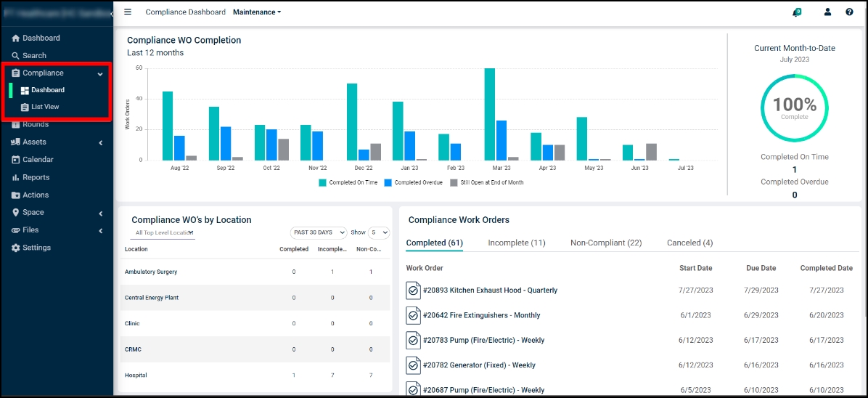Open Search in the sidebar
This screenshot has width=868, height=398.
(29, 55)
